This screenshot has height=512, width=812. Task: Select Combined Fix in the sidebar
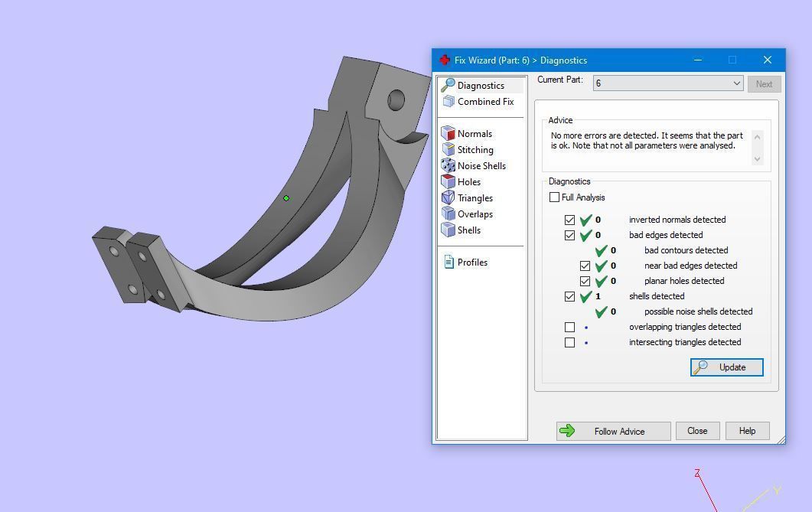pyautogui.click(x=485, y=102)
